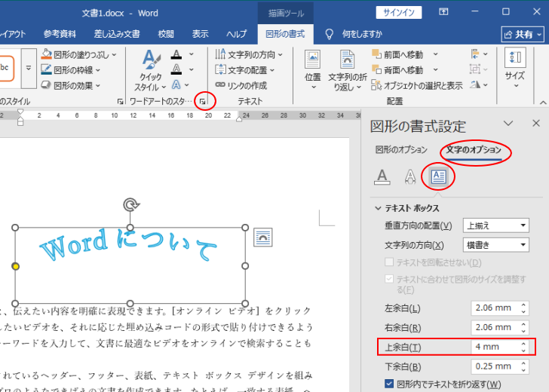Select the text fill and outline pane icon

pyautogui.click(x=382, y=176)
